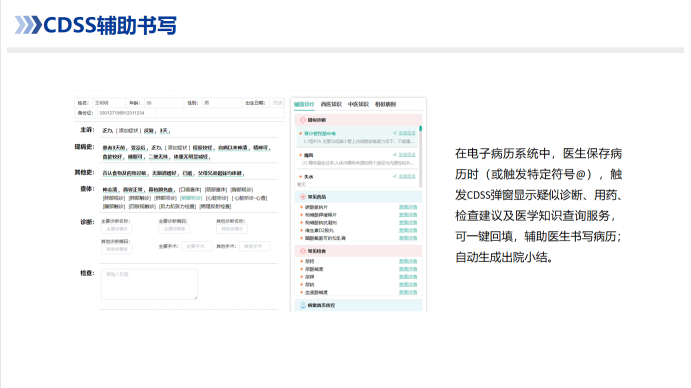Click the plus icon beside 尿酸碱度
The width and height of the screenshot is (691, 388).
[x=301, y=269]
